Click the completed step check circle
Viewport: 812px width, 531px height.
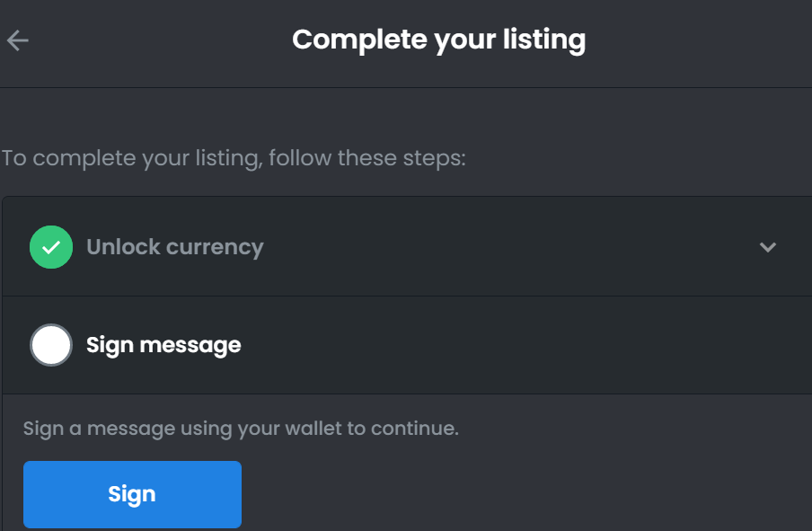click(50, 247)
